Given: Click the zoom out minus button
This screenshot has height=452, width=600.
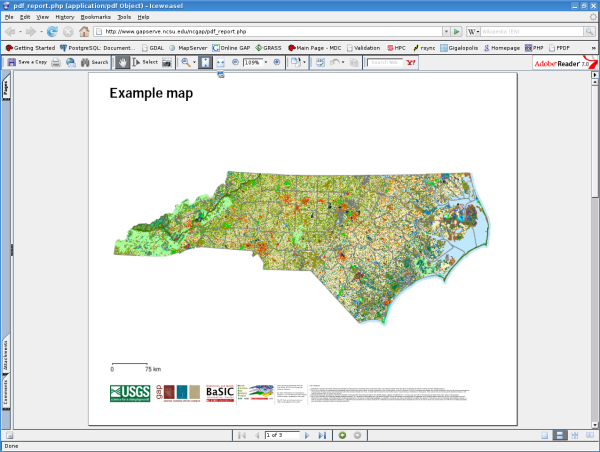Looking at the screenshot, I should tap(235, 62).
